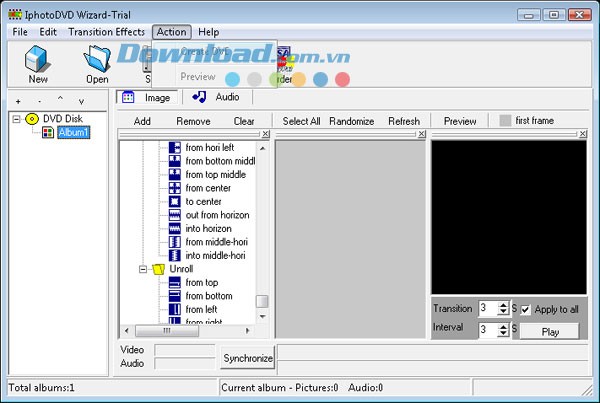This screenshot has width=600, height=403.
Task: Collapse the DVD Disk tree node
Action: 16,119
